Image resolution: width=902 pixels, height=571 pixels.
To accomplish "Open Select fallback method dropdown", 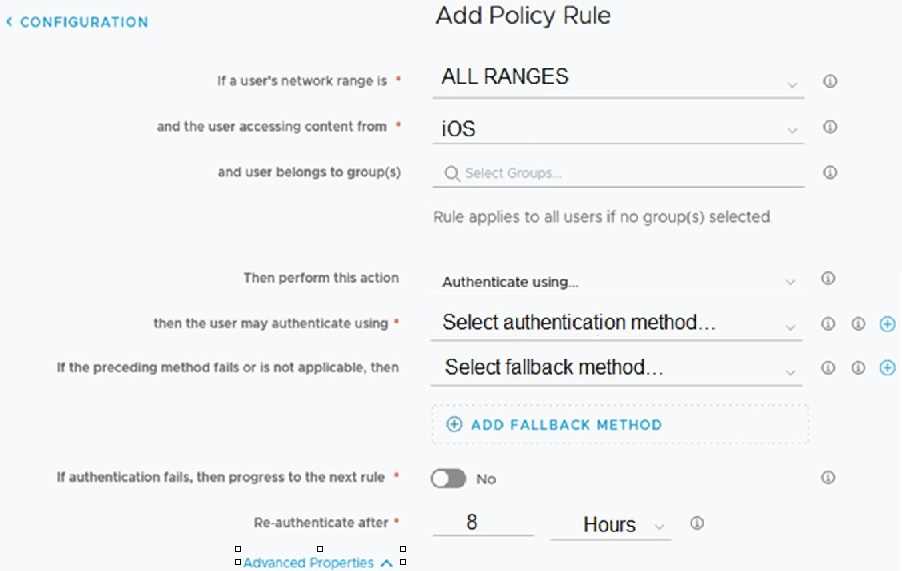I will click(x=618, y=368).
